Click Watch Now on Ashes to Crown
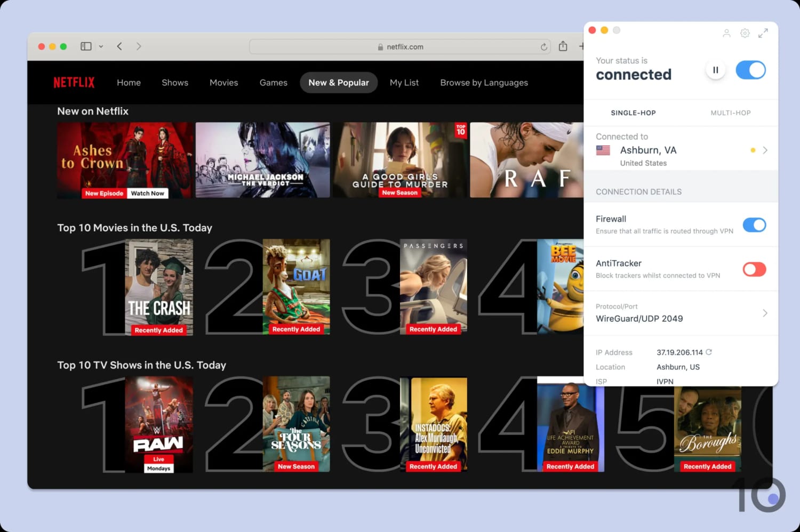The width and height of the screenshot is (800, 532). tap(148, 194)
